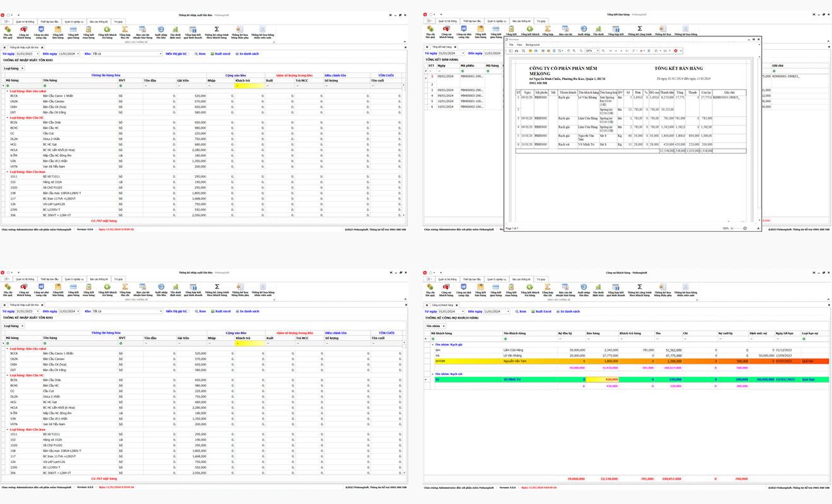The width and height of the screenshot is (832, 504).
Task: Open 'Kho' warehouse dropdown in top-left window
Action: (160, 54)
